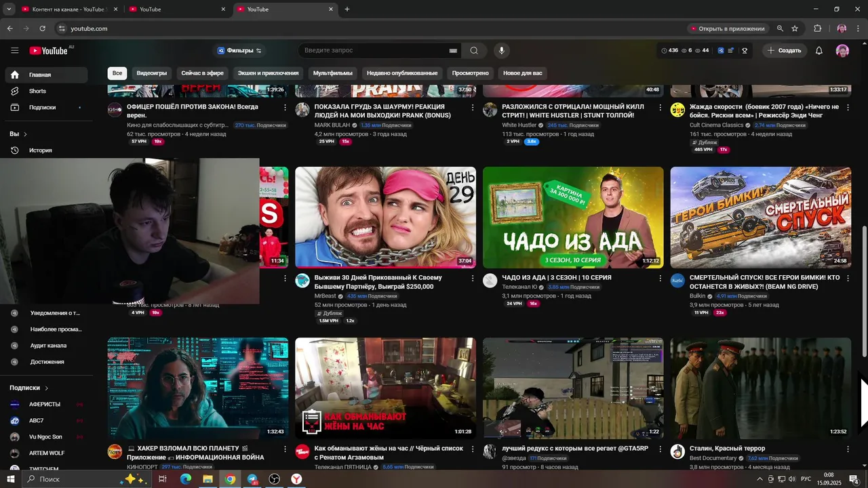868x488 pixels.
Task: Select the Видеоигры filter chip
Action: tap(152, 73)
